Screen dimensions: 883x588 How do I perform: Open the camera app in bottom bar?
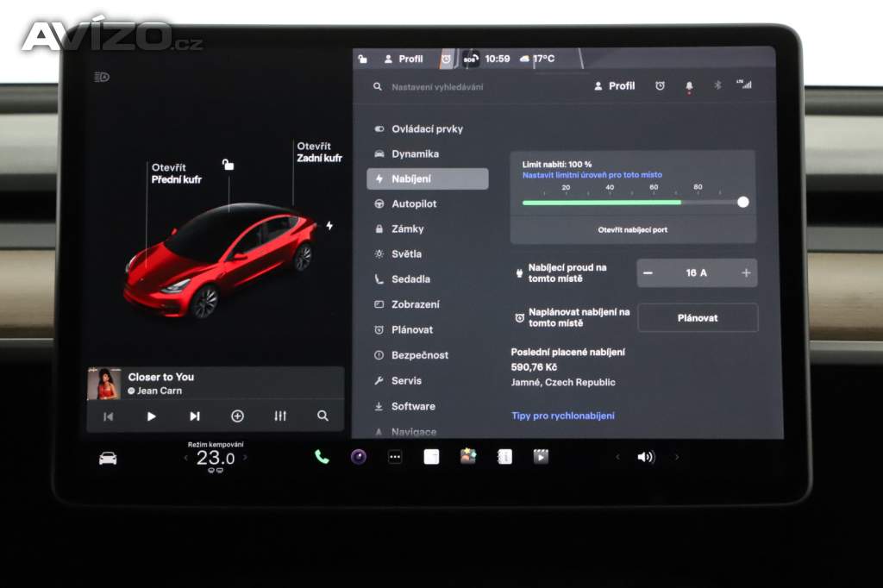click(359, 457)
